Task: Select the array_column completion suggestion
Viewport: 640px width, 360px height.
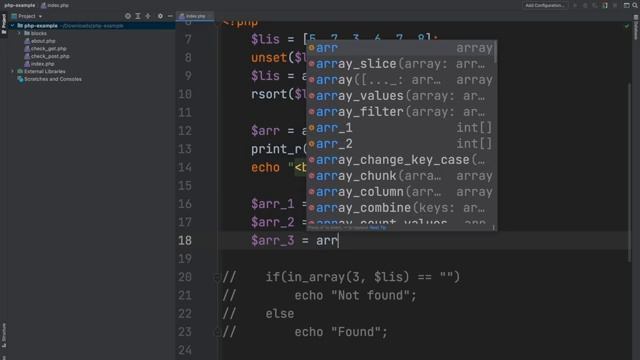Action: [x=401, y=192]
